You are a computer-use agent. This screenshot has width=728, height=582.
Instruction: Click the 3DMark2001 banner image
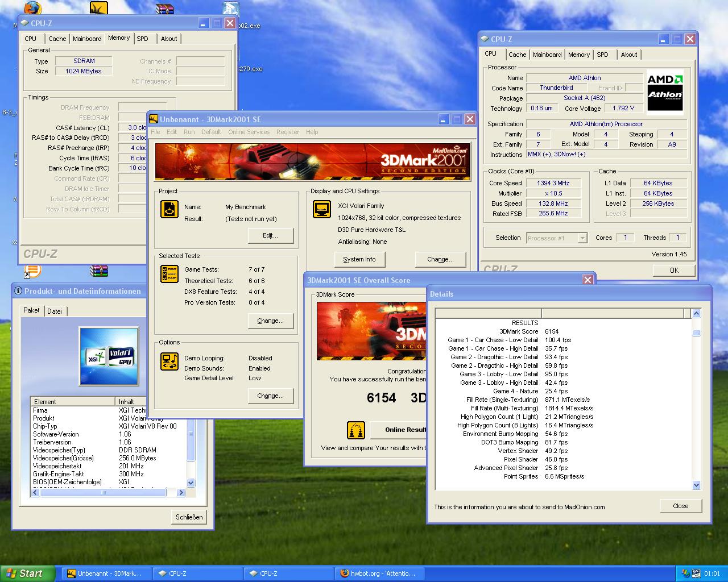(312, 162)
